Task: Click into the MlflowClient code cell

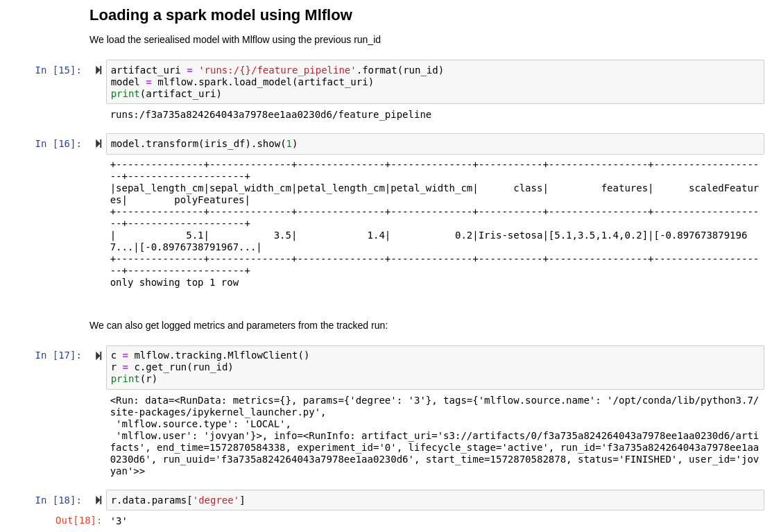Action: tap(435, 367)
